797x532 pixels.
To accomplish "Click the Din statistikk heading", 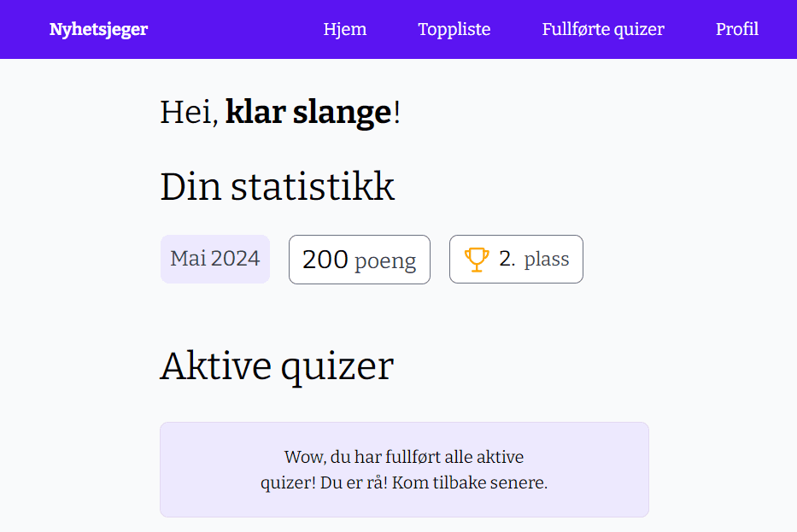I will [x=278, y=187].
